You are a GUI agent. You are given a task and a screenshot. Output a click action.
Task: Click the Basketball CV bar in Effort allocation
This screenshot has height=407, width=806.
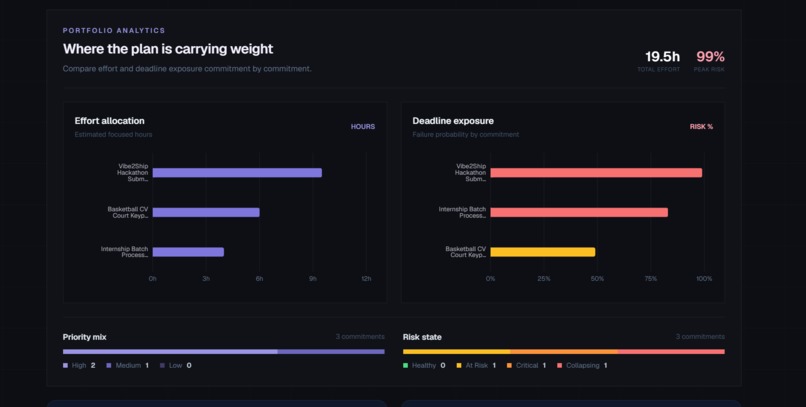(206, 212)
